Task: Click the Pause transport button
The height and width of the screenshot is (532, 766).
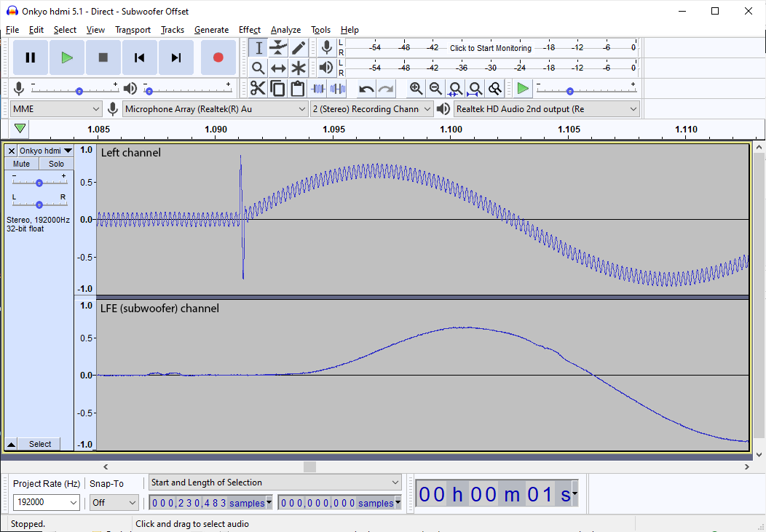Action: 31,57
